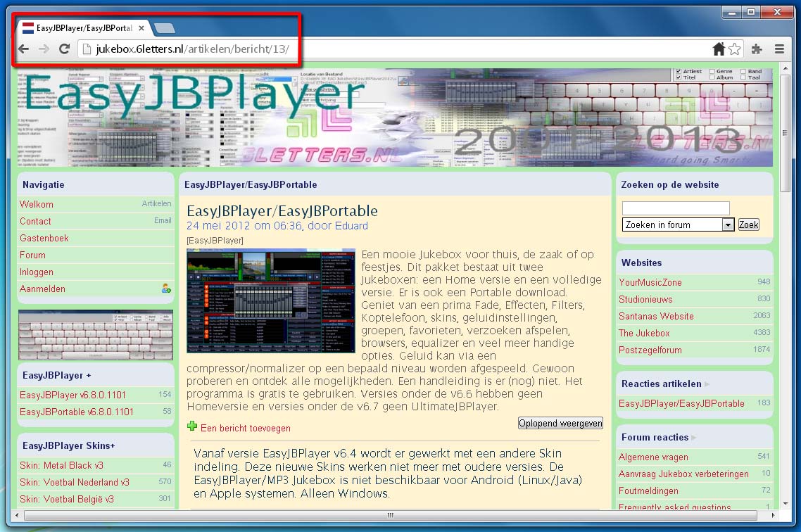Image resolution: width=801 pixels, height=532 pixels.
Task: Open Skin: Voetbal België v3 link
Action: point(67,500)
